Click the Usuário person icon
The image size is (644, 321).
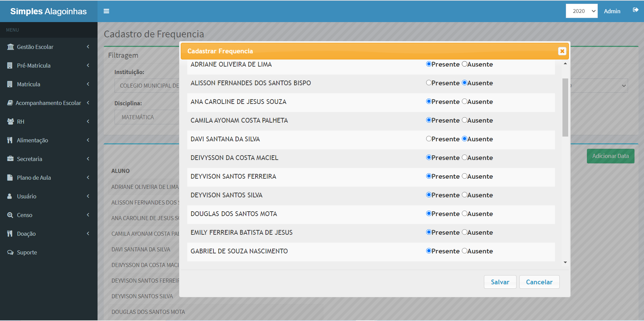(10, 196)
